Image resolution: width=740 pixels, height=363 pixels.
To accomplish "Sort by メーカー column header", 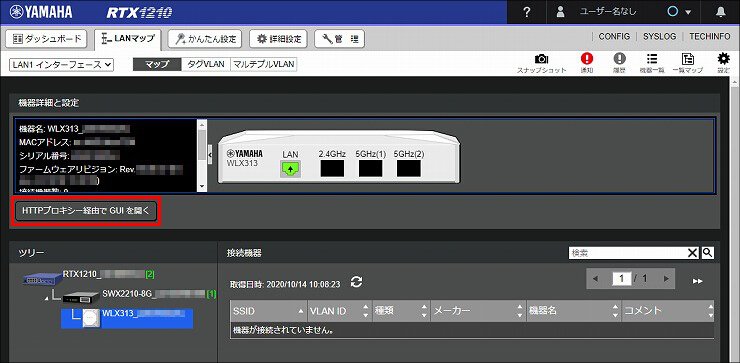I will [479, 311].
